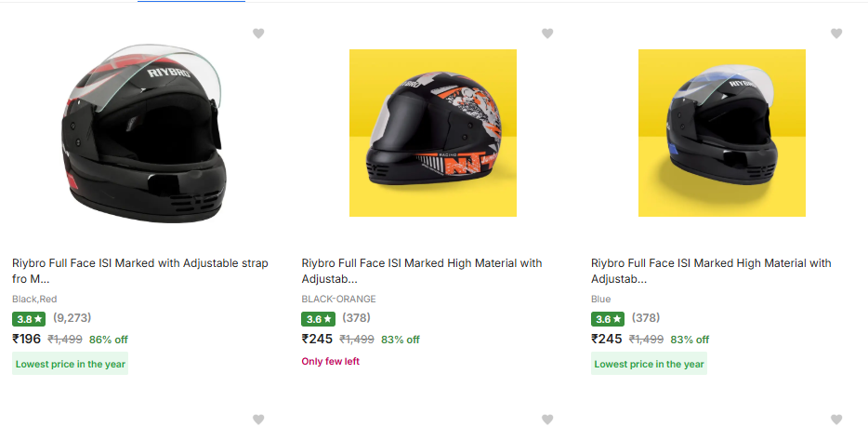Open the Black,Red Riybro helmet image
868x427 pixels.
click(144, 132)
